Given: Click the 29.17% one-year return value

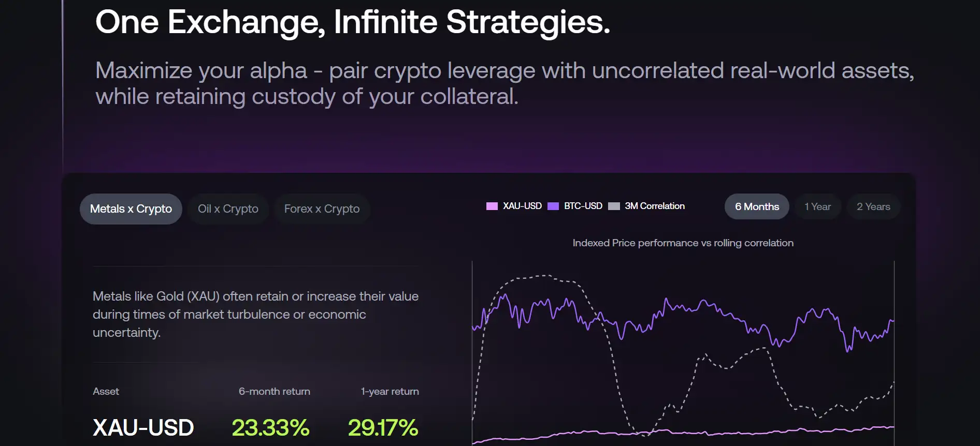Looking at the screenshot, I should (383, 428).
